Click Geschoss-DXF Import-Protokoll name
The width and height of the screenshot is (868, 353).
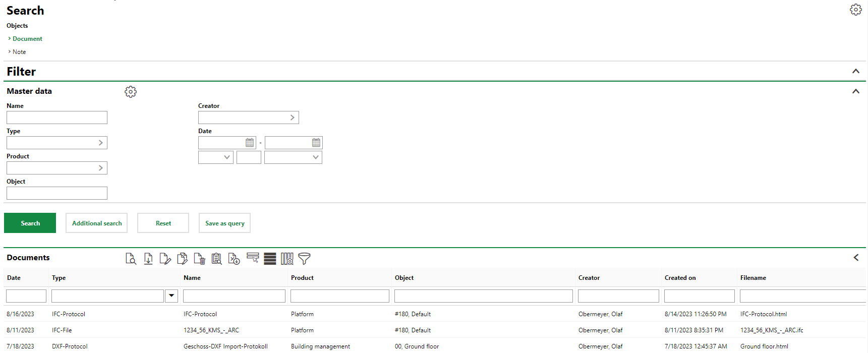[225, 346]
